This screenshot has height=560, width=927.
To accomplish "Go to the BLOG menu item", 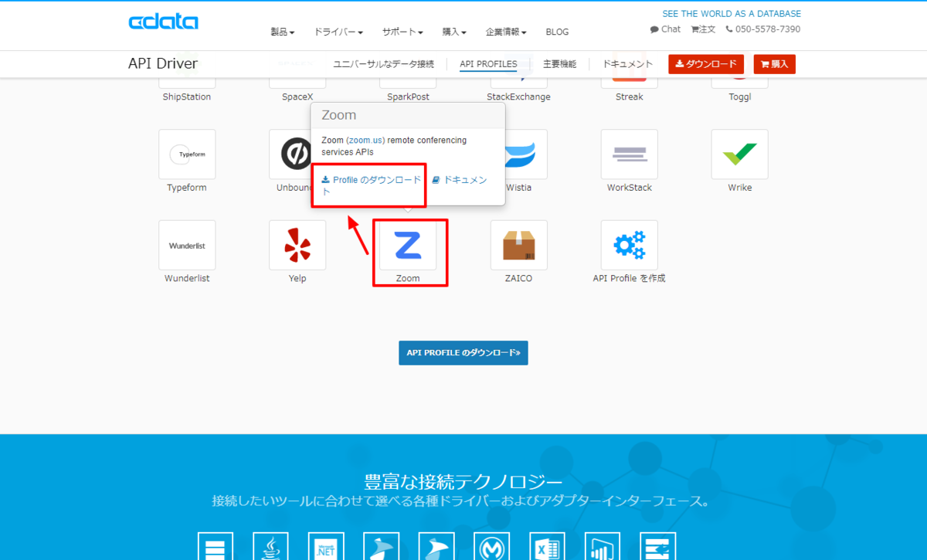I will point(557,32).
